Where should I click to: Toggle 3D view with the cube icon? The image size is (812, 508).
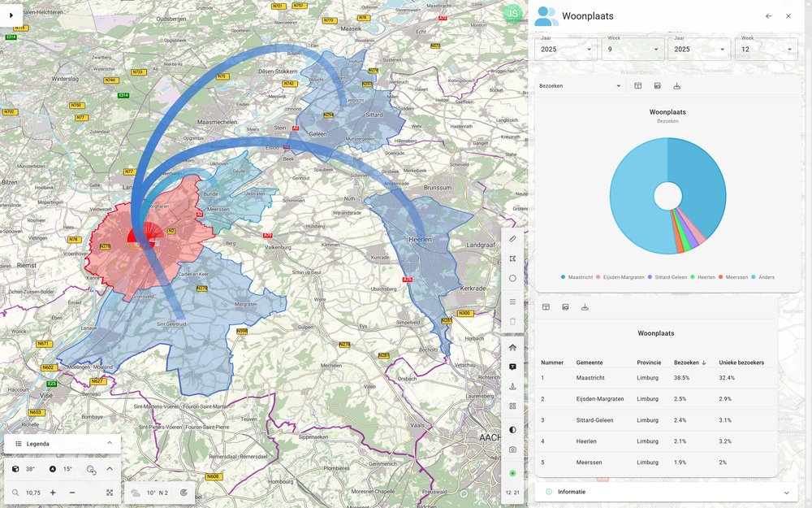tap(15, 469)
